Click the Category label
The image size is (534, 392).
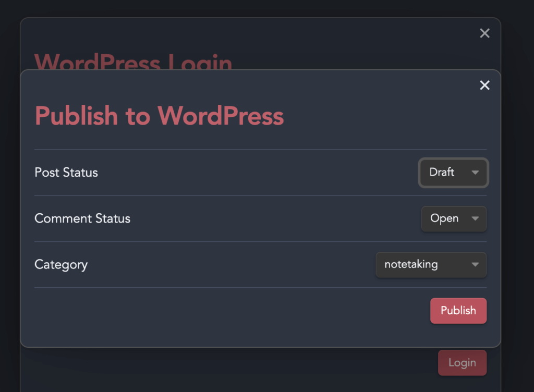62,265
